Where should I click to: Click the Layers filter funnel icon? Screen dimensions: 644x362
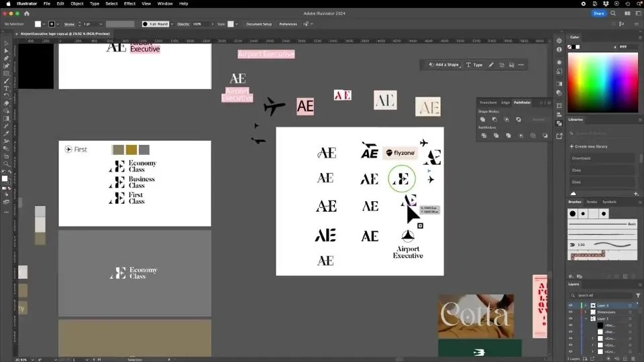pyautogui.click(x=638, y=295)
